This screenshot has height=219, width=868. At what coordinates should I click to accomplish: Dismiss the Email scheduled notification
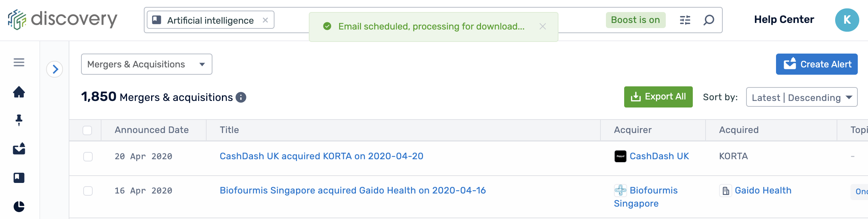click(x=543, y=27)
